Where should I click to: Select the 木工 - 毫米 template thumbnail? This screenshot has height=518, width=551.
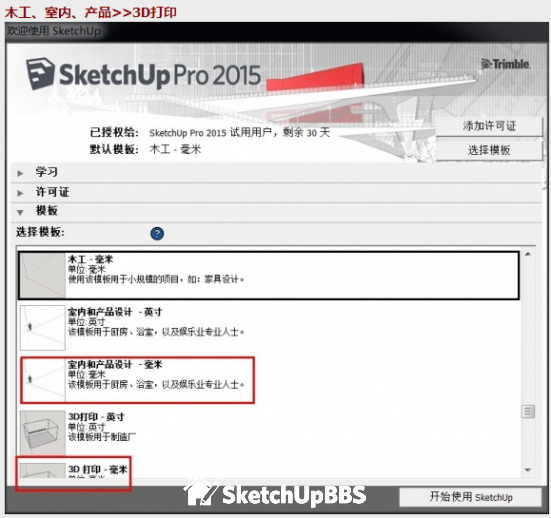pyautogui.click(x=43, y=276)
